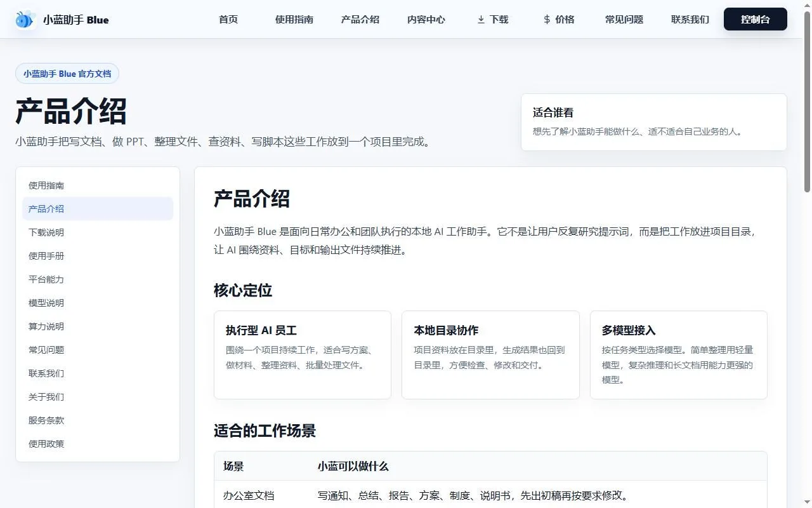Click the 小蓝可以做什么 column header
This screenshot has height=508, width=812.
[x=353, y=466]
